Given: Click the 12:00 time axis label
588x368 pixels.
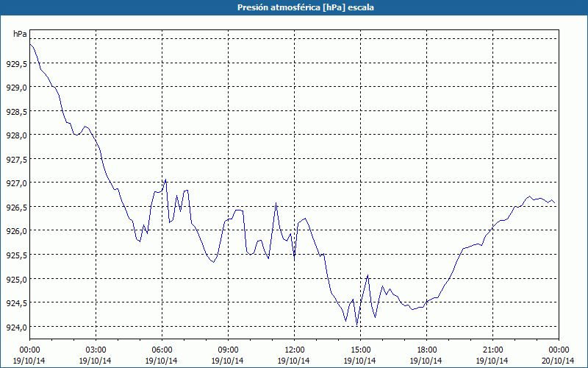Looking at the screenshot, I should [x=295, y=350].
